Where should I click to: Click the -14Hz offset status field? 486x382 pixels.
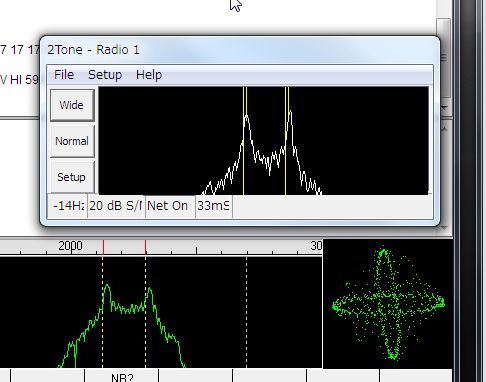pyautogui.click(x=68, y=206)
